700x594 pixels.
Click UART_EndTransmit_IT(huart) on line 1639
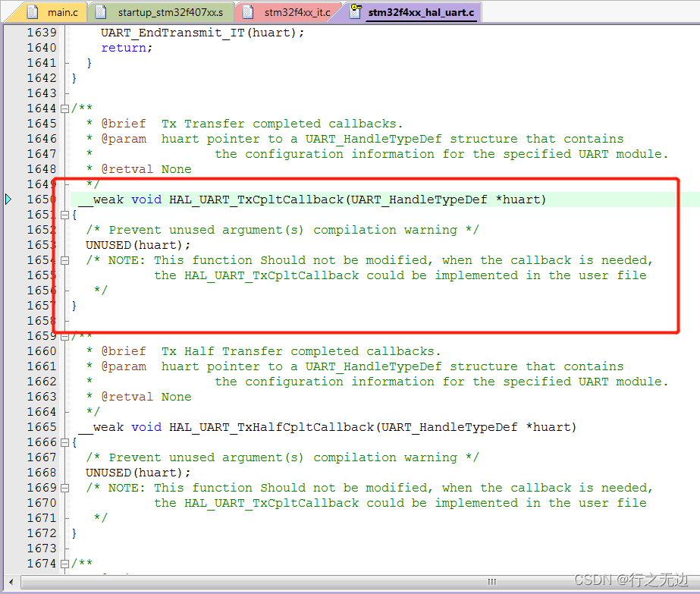202,33
